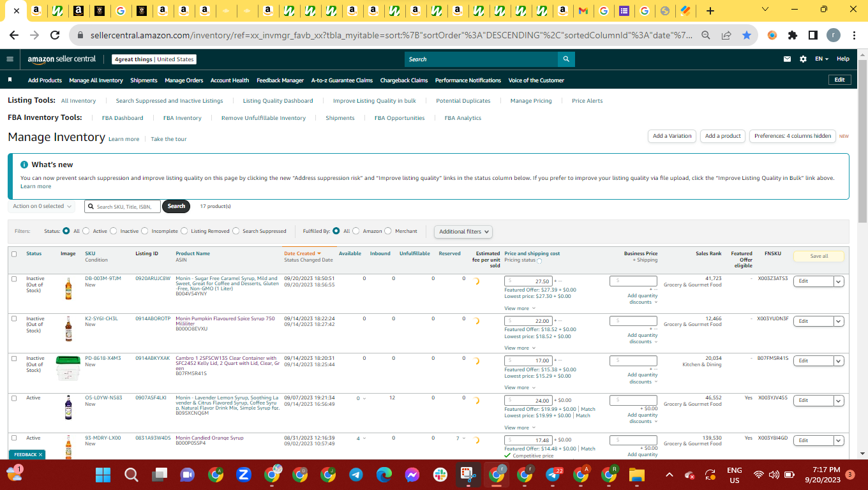Image resolution: width=868 pixels, height=490 pixels.
Task: Select the Search Suppressed filter radio
Action: (236, 231)
